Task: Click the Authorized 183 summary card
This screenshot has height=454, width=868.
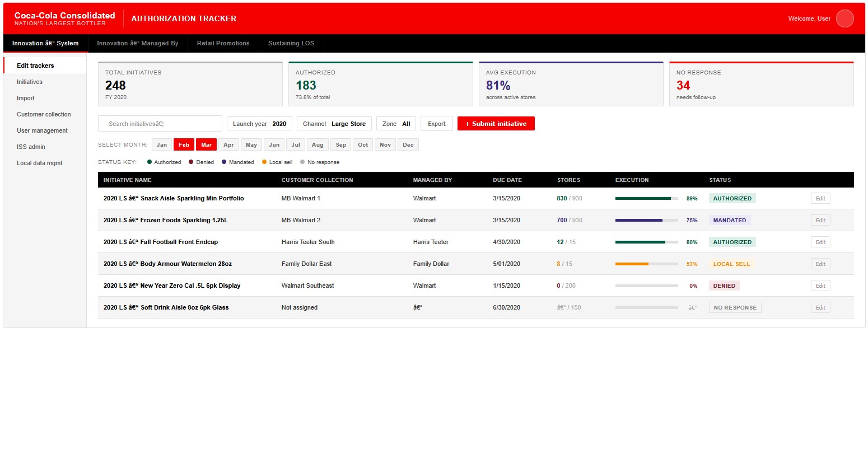Action: [x=381, y=84]
